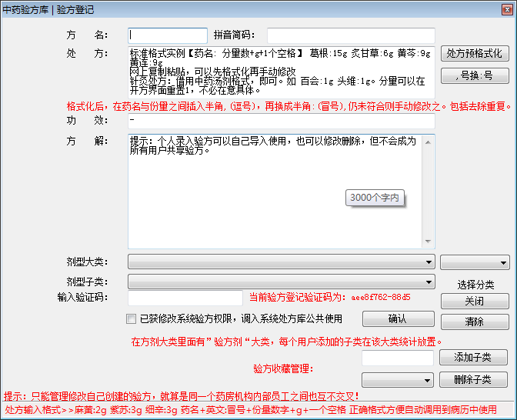Open the dropdown beside 删除子类
The width and height of the screenshot is (517, 420).
(x=398, y=380)
